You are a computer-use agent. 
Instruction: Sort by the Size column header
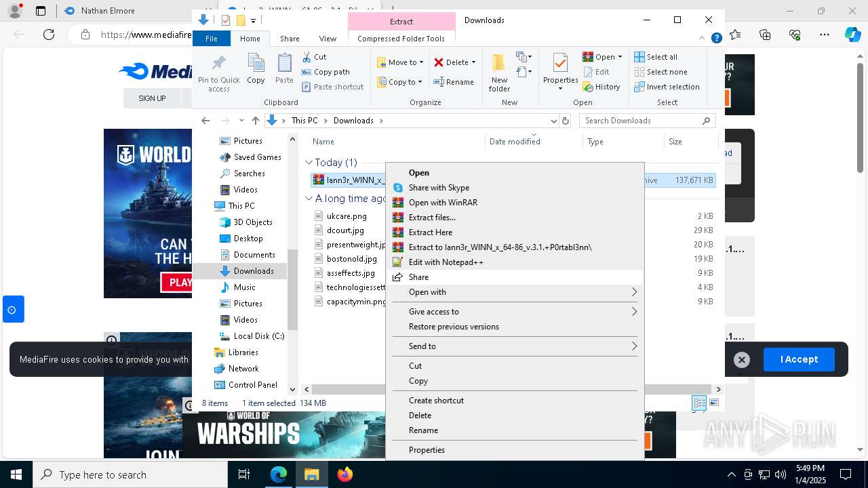(690, 142)
